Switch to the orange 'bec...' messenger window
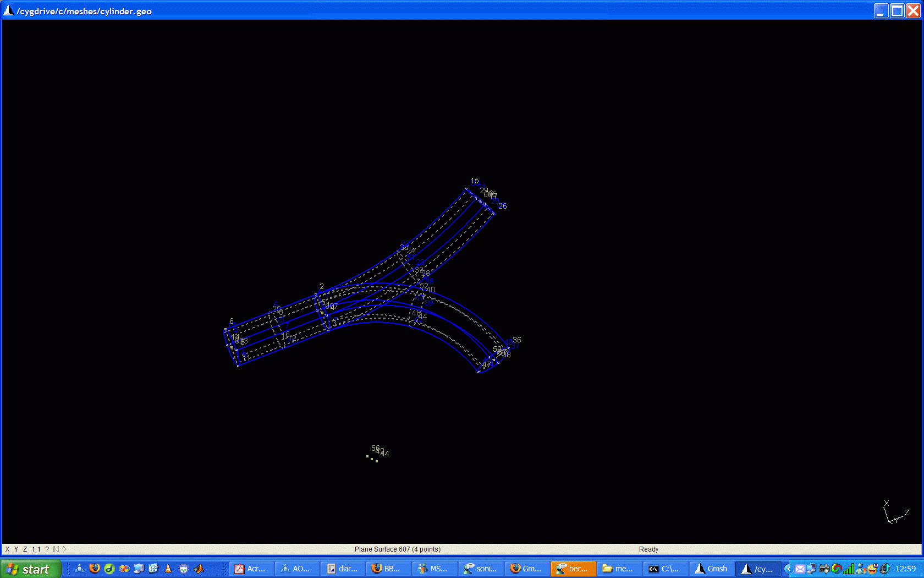This screenshot has height=578, width=924. pos(573,569)
